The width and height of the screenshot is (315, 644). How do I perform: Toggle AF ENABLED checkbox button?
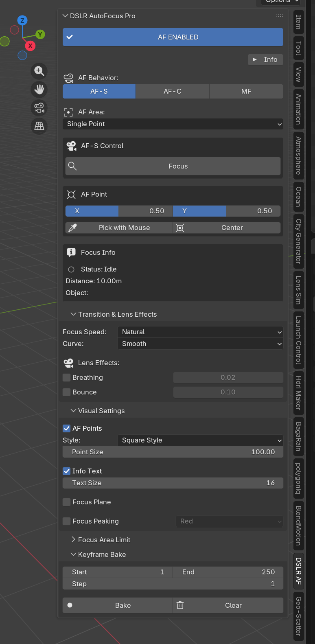tap(173, 37)
